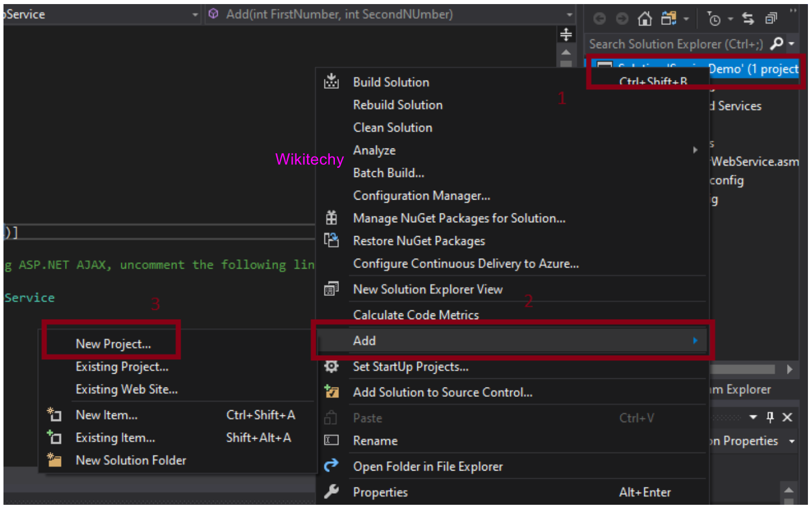
Task: Choose Build Solution from the context menu
Action: 391,82
